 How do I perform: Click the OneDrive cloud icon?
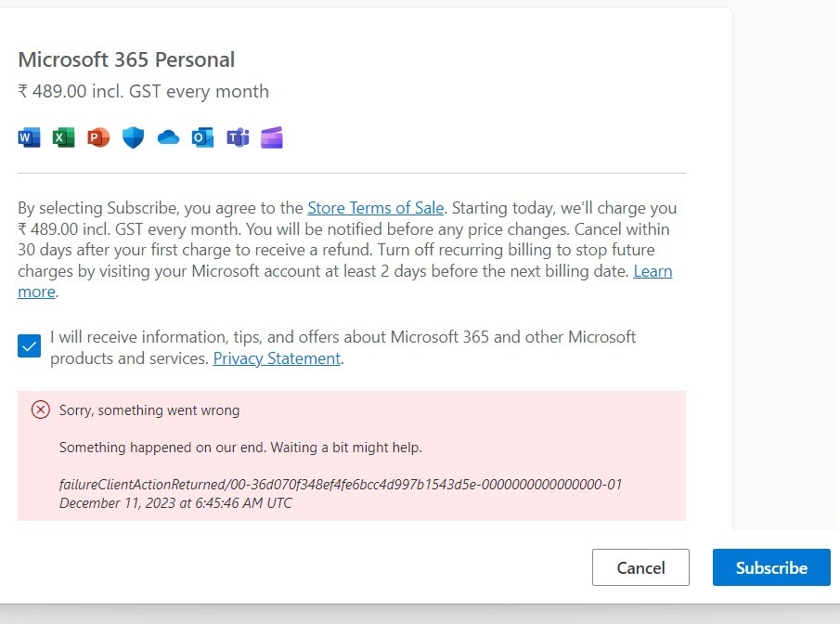click(168, 138)
